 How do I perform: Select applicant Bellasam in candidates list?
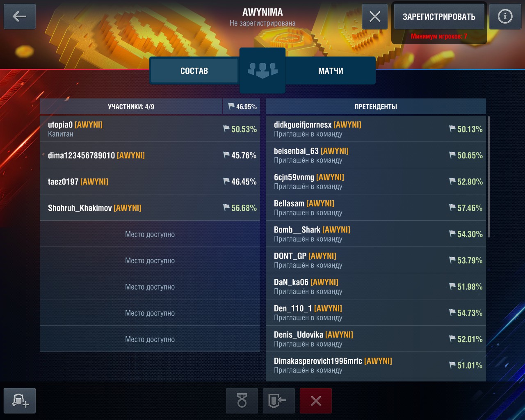click(376, 208)
